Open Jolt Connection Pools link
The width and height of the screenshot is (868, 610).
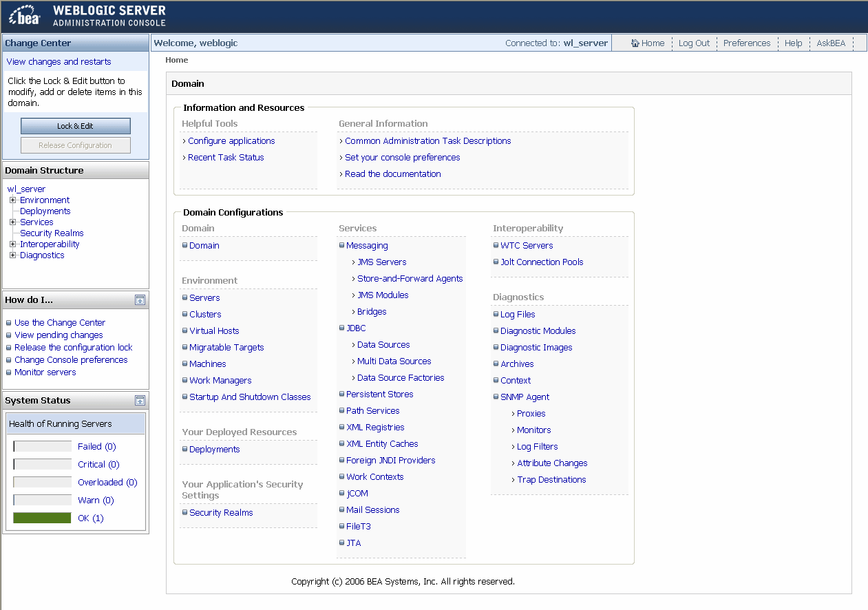542,262
